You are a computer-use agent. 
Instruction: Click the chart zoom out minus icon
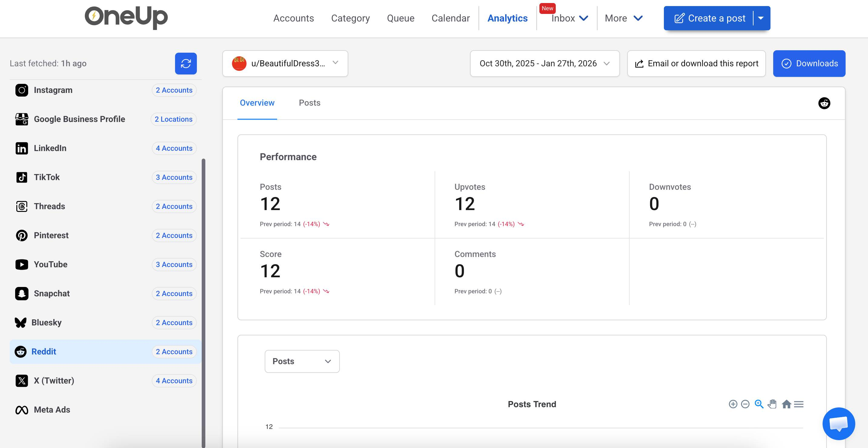[745, 404]
